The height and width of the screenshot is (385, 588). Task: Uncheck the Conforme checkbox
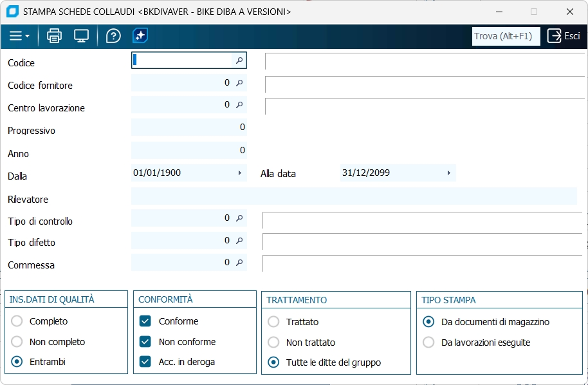point(145,321)
